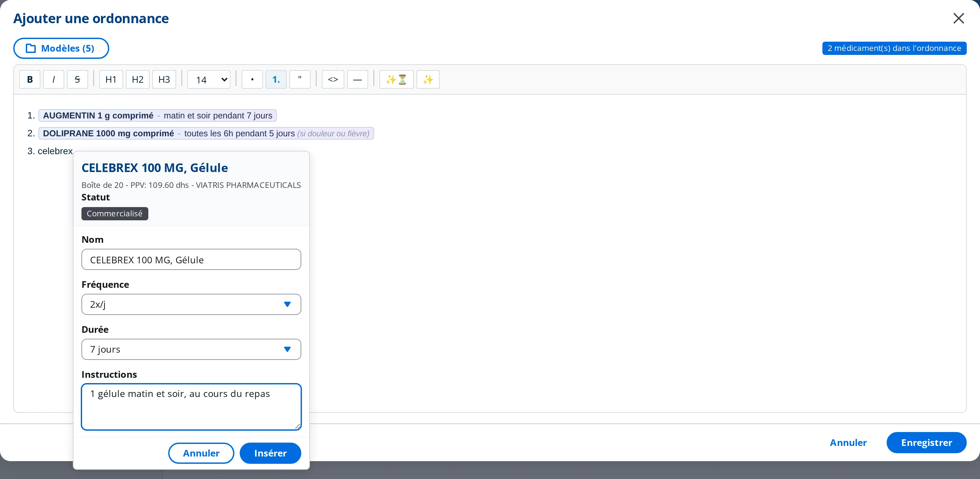Toggle strikethrough text formatting
Image resolution: width=980 pixels, height=479 pixels.
pos(77,79)
